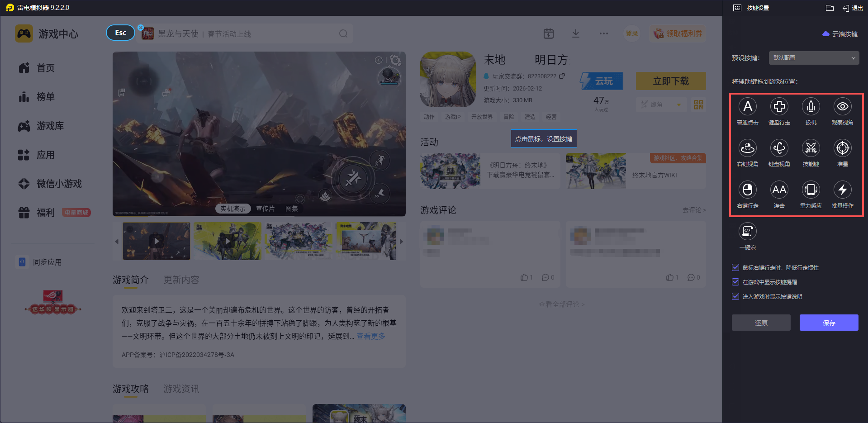Click the 开放世界 game tag
868x423 pixels.
[482, 117]
